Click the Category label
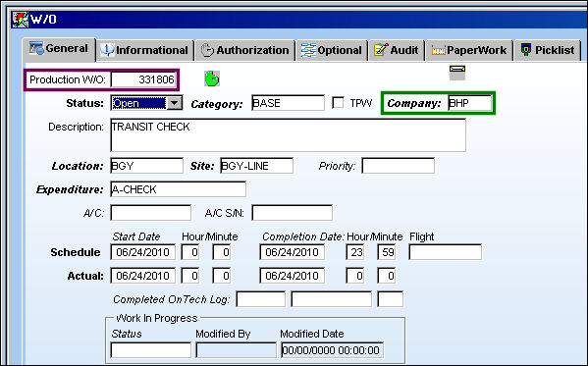588x366 pixels. [x=217, y=104]
